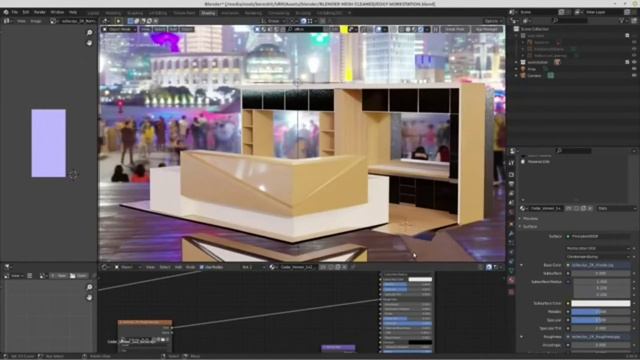Open the node editor Node menu
Viewport: 640px width, 360px height.
coord(191,267)
